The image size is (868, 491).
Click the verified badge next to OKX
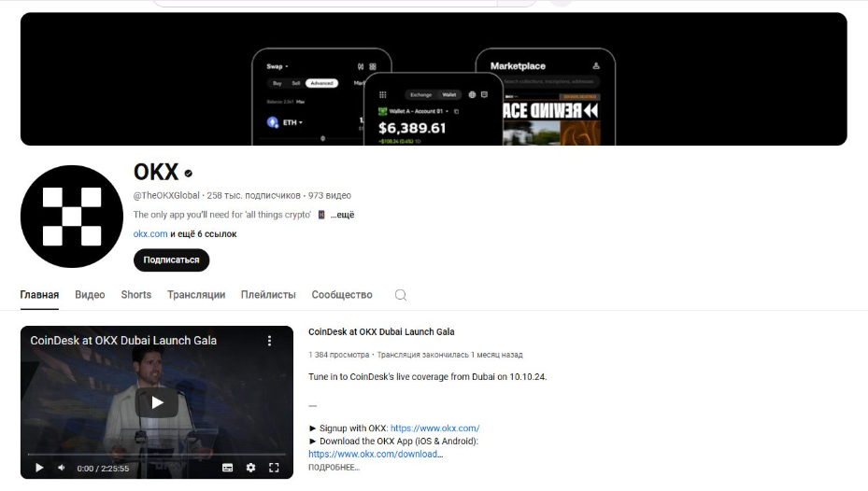[x=188, y=174]
